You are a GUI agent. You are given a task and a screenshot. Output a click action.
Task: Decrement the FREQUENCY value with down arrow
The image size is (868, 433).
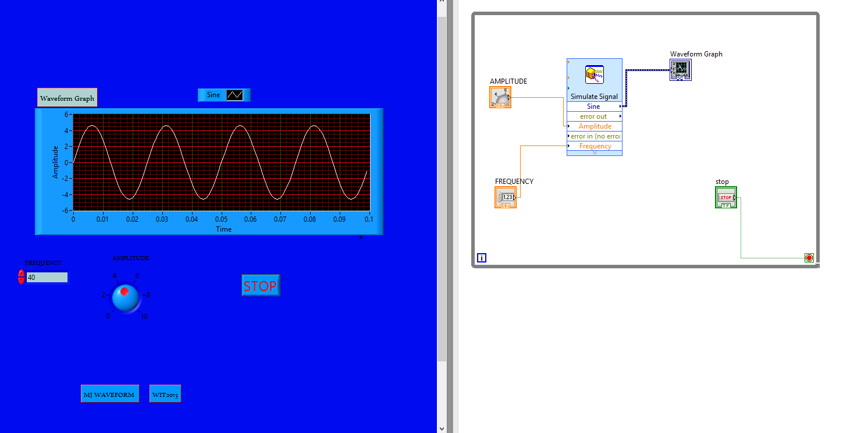(x=22, y=281)
